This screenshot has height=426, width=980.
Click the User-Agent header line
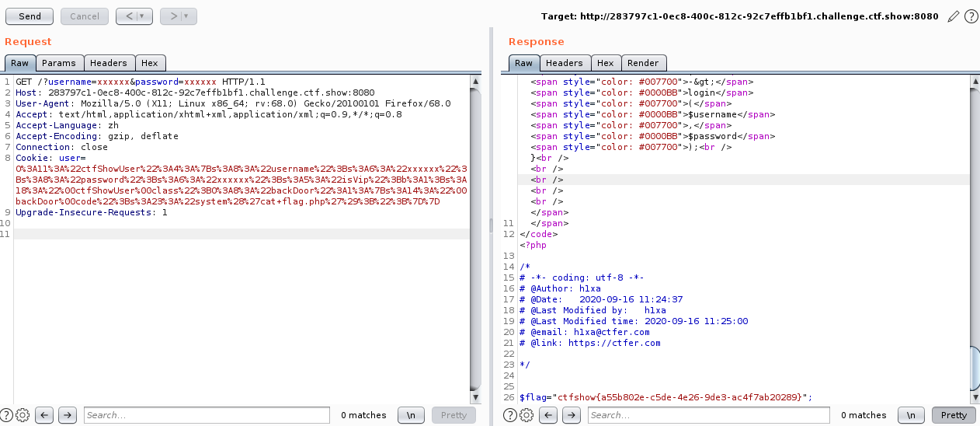233,103
